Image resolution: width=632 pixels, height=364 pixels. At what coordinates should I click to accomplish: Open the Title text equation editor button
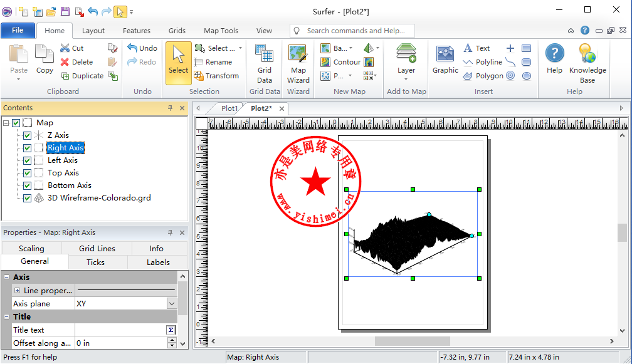pyautogui.click(x=171, y=330)
